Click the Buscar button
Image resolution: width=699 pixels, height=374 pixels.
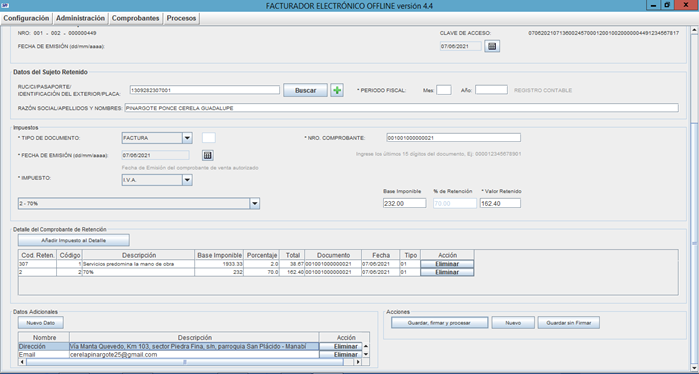click(x=305, y=90)
